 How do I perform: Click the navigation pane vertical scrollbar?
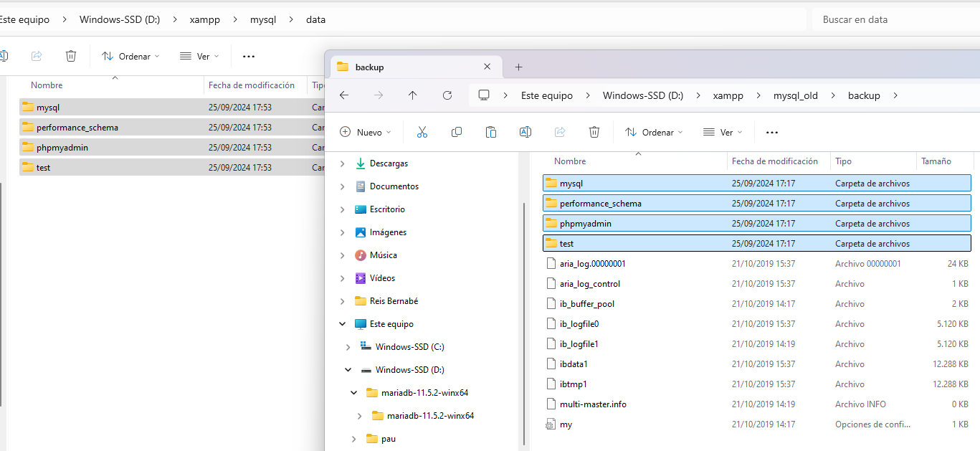[525, 323]
